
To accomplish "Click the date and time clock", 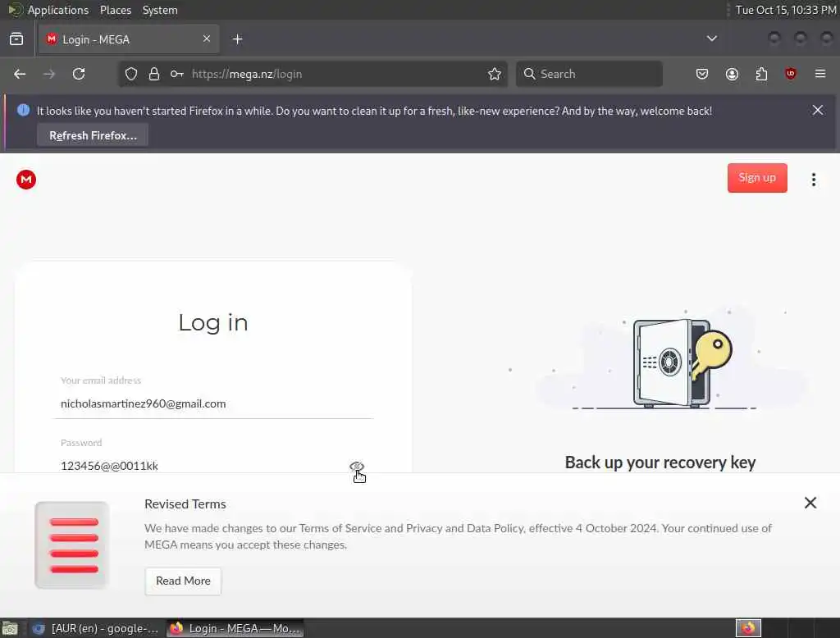I will point(785,10).
